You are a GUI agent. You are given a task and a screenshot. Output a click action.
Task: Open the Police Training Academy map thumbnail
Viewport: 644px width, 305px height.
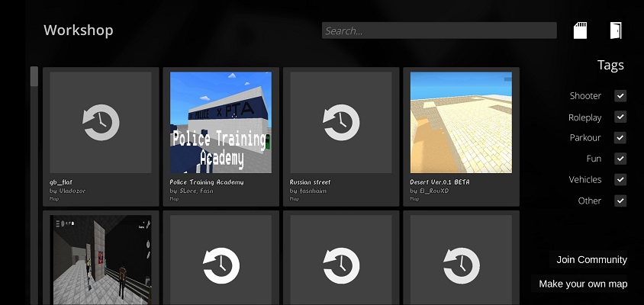click(221, 123)
